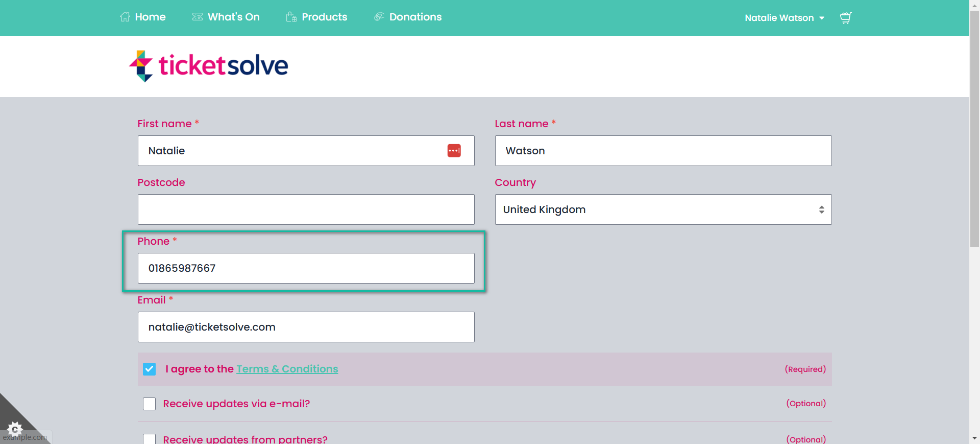Click the "(Required)" note beside Terms
This screenshot has height=444, width=980.
pyautogui.click(x=805, y=369)
